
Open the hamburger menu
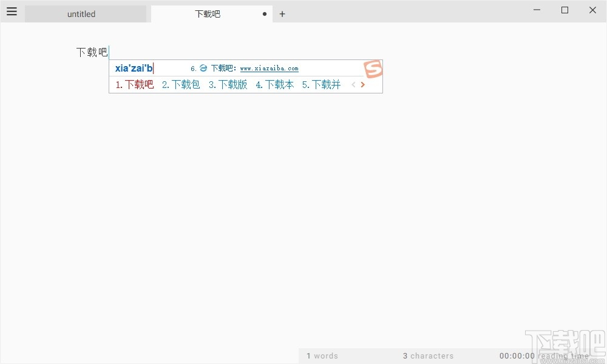pos(12,11)
